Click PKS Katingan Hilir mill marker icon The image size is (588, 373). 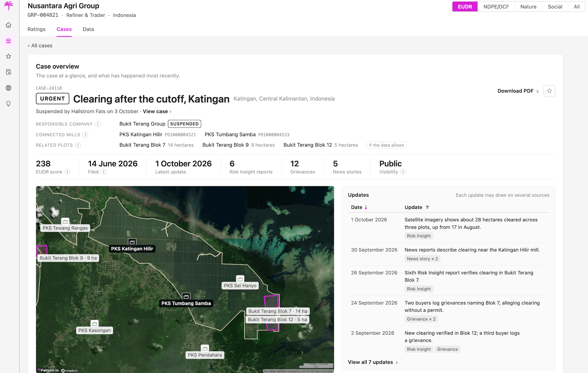pyautogui.click(x=132, y=242)
